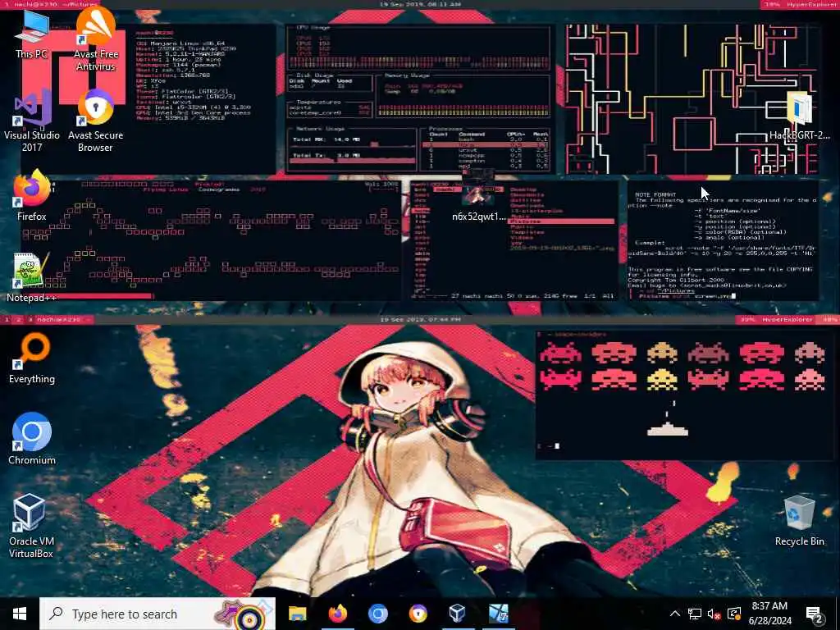Open Avast Secure Browser from the taskbar
The image size is (840, 630).
pyautogui.click(x=418, y=614)
